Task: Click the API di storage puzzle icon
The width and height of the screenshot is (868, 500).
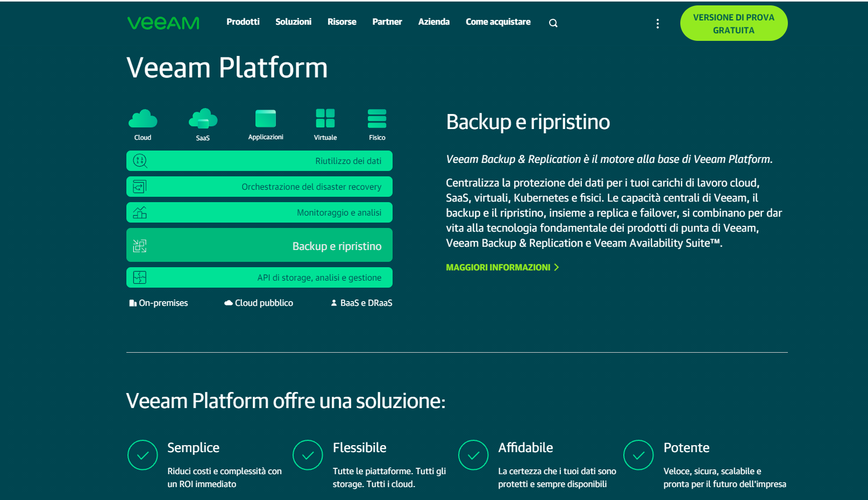Action: tap(140, 277)
